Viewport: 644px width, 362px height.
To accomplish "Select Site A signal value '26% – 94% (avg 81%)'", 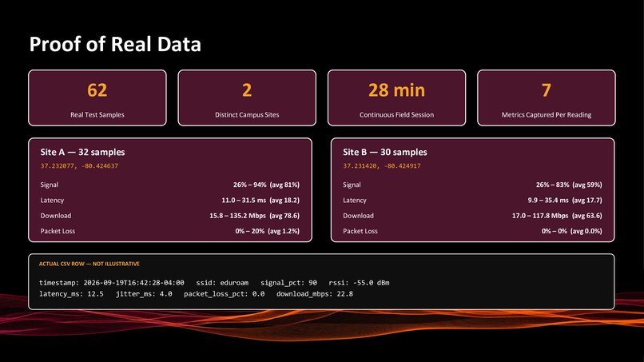I will click(x=266, y=185).
